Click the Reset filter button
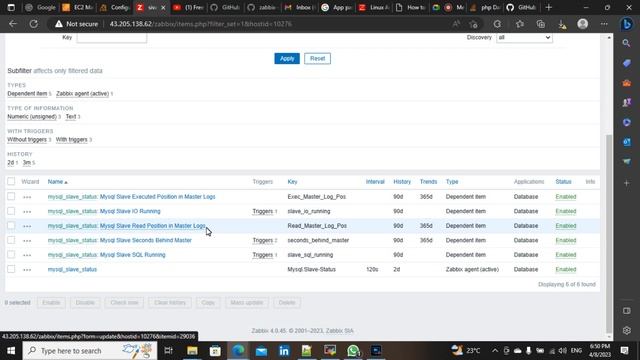 tap(317, 58)
